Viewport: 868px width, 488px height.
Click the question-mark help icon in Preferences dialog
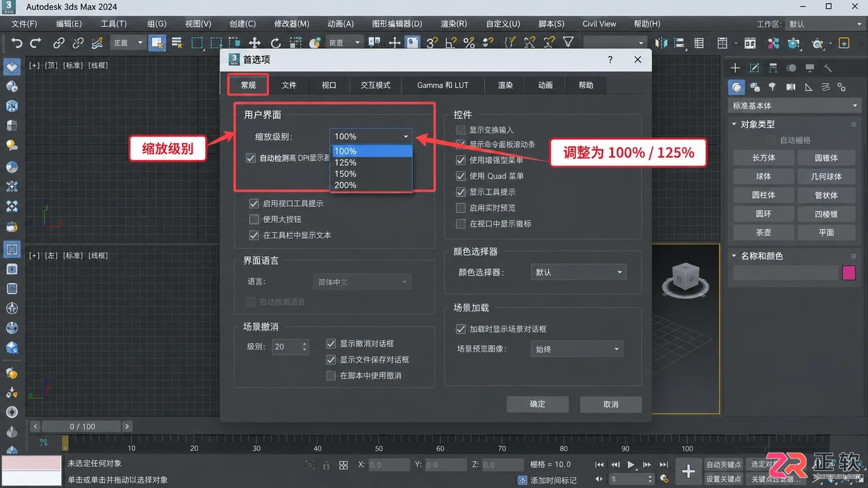click(x=610, y=60)
